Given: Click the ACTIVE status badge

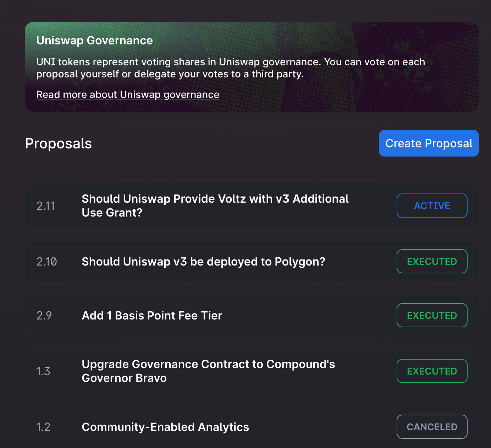Looking at the screenshot, I should 432,206.
